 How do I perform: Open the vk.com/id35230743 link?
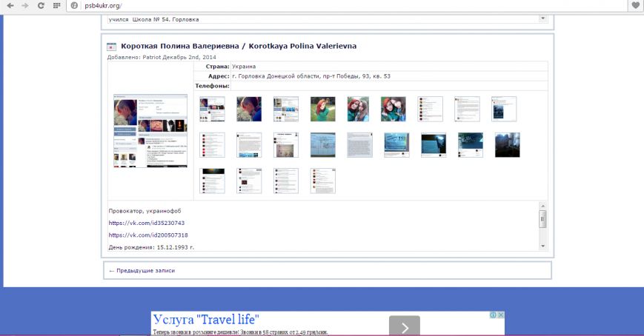pyautogui.click(x=147, y=223)
